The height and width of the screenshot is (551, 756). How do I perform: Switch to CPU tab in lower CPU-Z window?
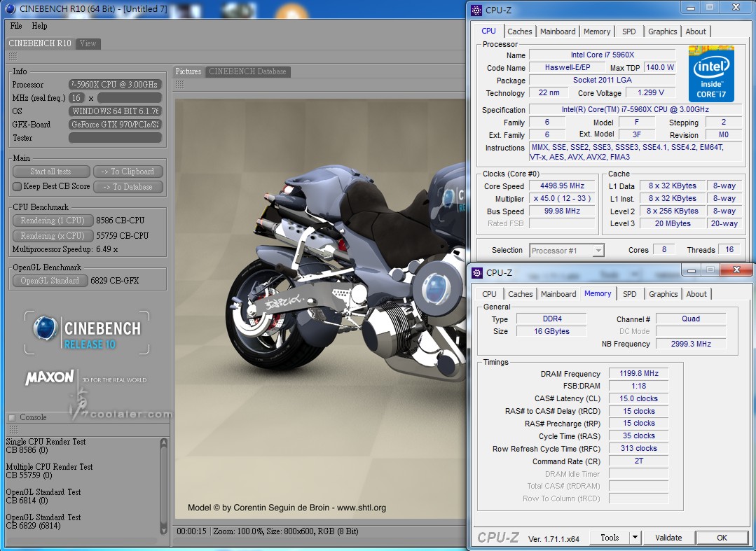click(489, 294)
